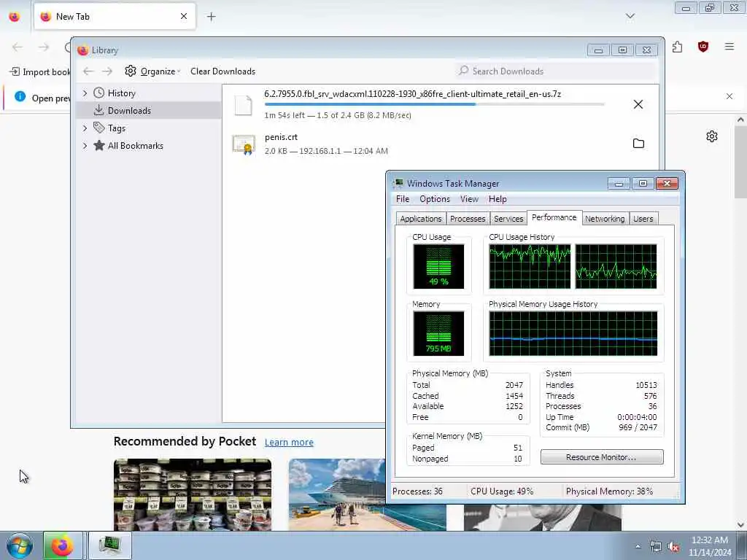Expand the Tags tree item

click(85, 128)
